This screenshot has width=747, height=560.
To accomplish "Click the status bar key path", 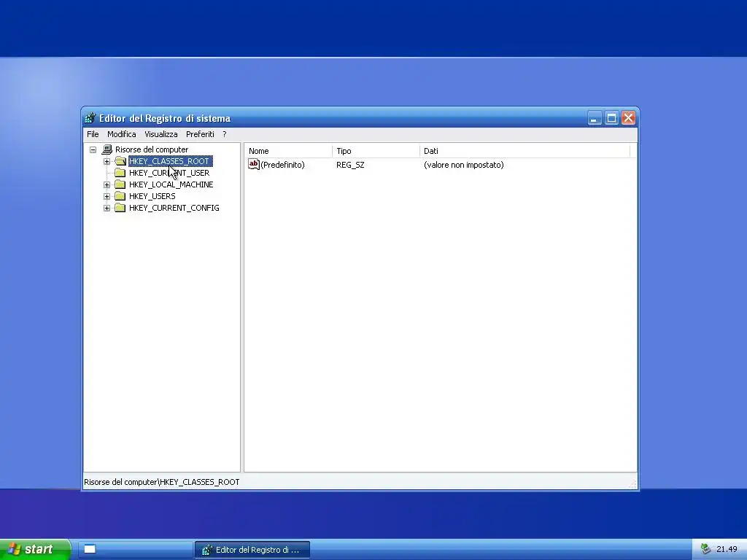I will tap(161, 482).
